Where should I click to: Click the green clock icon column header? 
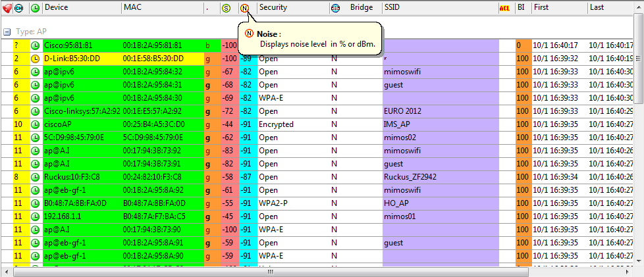(36, 8)
